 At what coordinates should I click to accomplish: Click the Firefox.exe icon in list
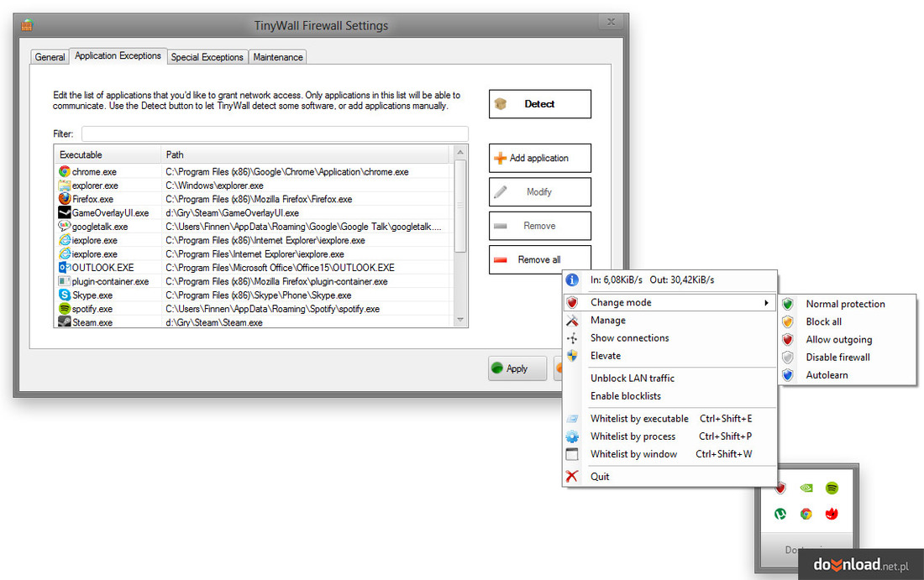click(x=64, y=198)
